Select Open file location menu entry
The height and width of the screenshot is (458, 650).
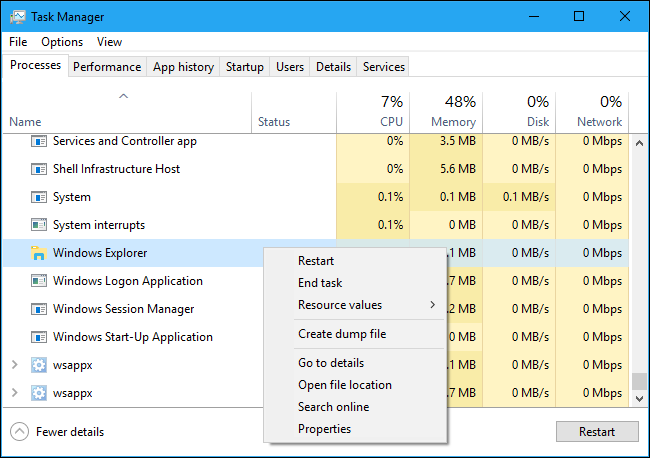pyautogui.click(x=344, y=385)
